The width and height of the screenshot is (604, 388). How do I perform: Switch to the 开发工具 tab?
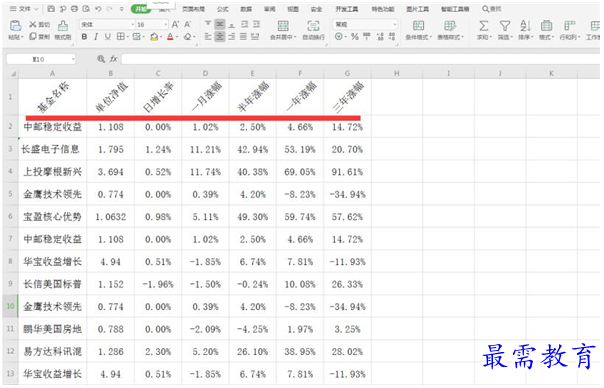[x=346, y=8]
